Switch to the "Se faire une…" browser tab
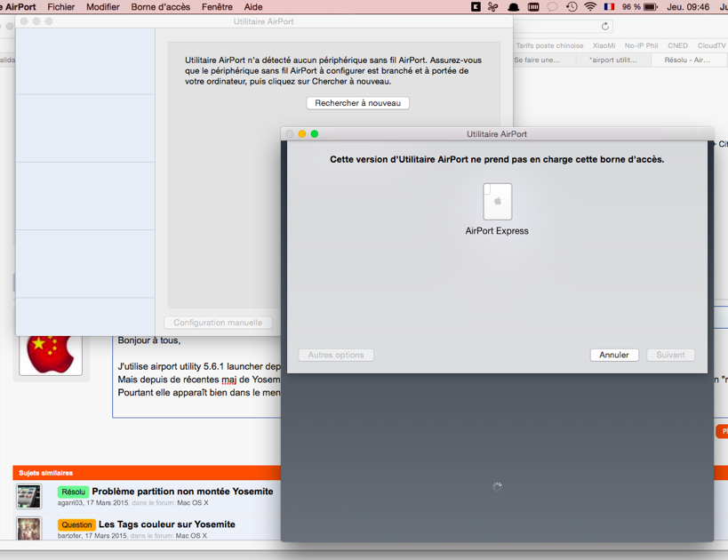 coord(544,60)
